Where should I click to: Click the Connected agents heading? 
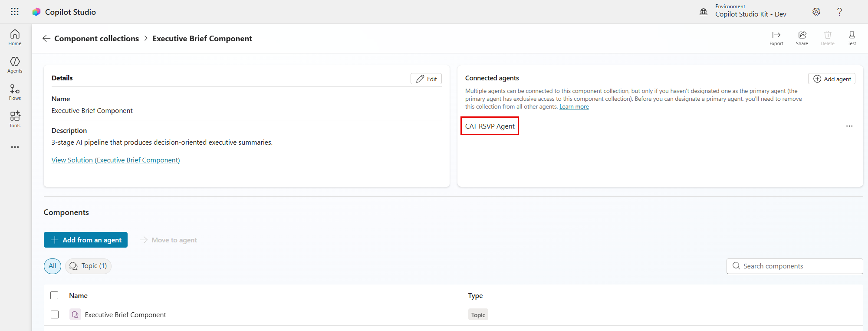point(492,78)
